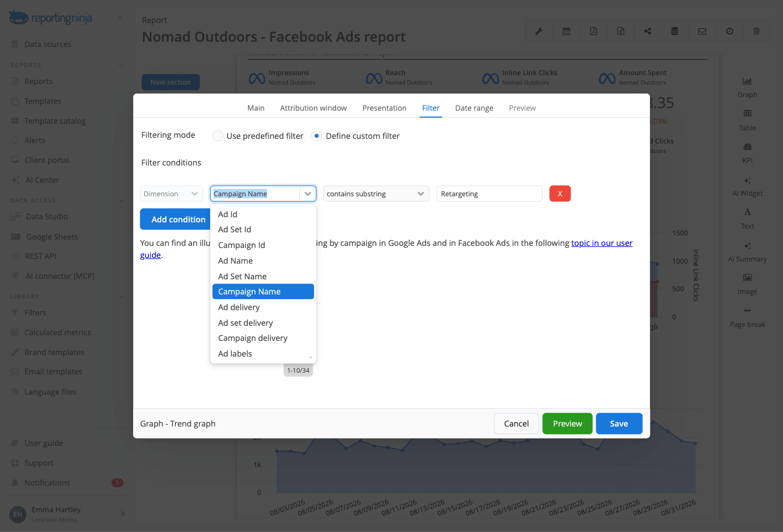Click the green Preview button
Viewport: 783px width, 532px height.
(567, 423)
